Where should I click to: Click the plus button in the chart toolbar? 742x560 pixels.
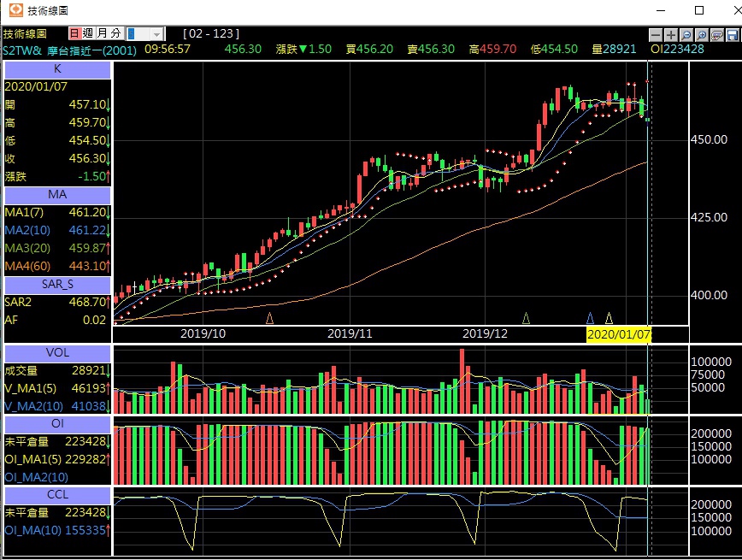click(670, 35)
